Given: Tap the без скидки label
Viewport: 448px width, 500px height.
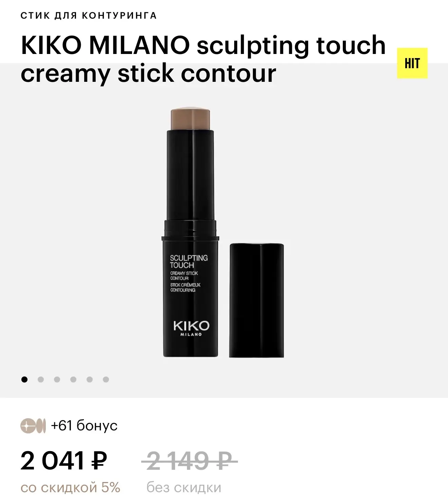Looking at the screenshot, I should click(184, 488).
